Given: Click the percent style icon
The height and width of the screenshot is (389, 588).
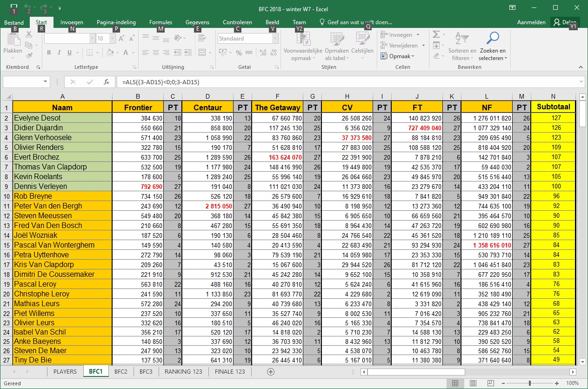Looking at the screenshot, I should (239, 53).
